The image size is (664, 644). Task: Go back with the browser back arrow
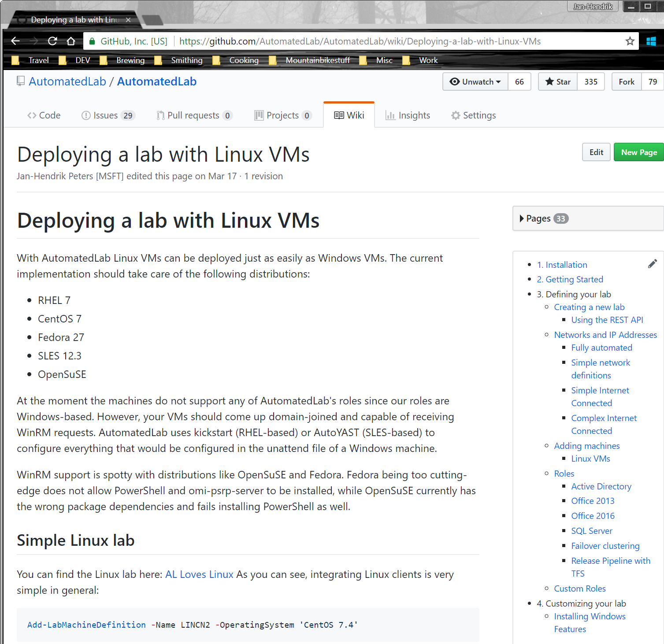click(x=15, y=41)
